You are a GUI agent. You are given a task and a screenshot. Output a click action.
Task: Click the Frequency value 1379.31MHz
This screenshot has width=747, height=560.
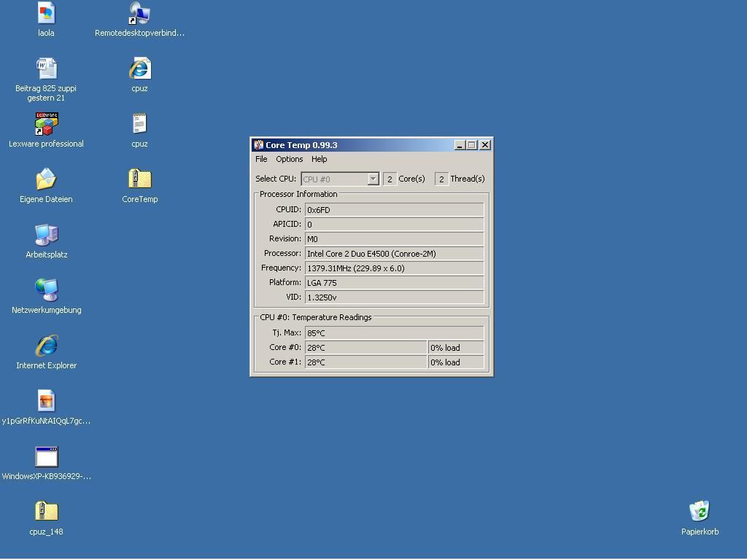(x=395, y=268)
